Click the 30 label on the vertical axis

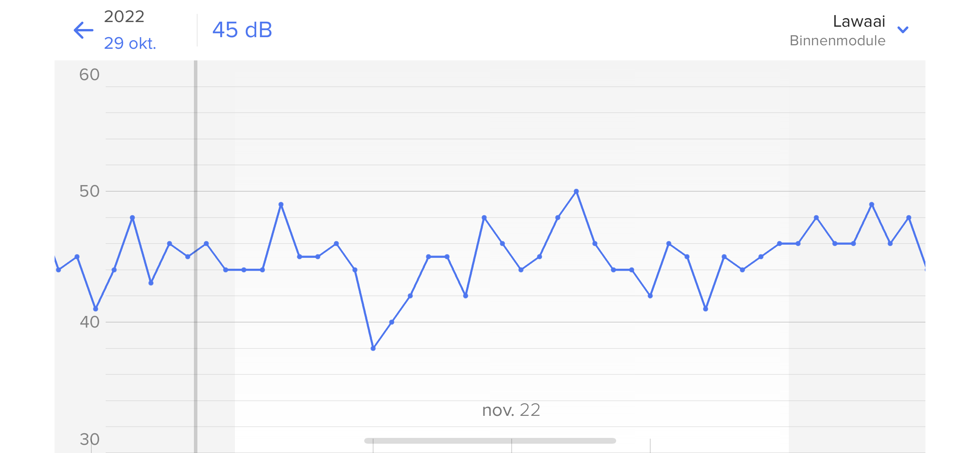(x=89, y=439)
